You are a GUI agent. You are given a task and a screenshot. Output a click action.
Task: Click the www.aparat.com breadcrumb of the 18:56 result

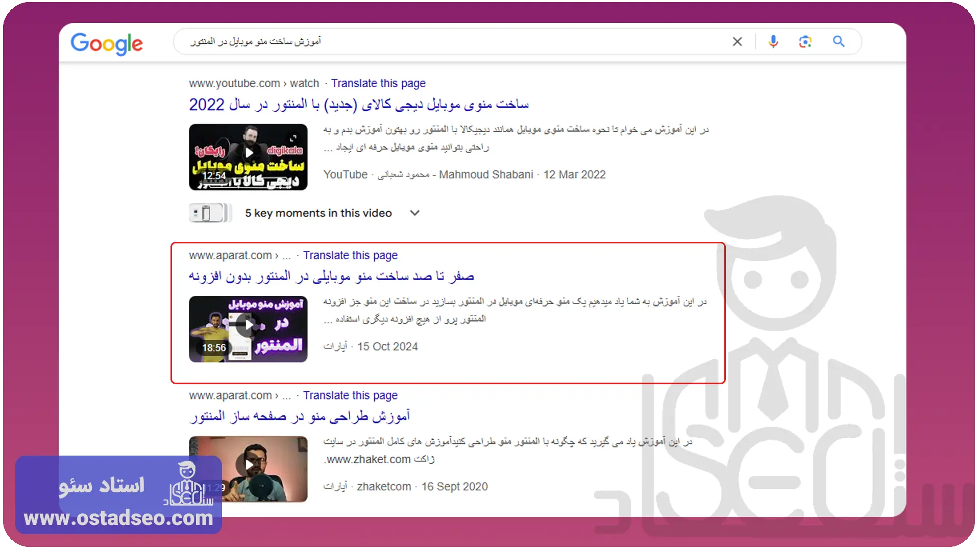[239, 255]
